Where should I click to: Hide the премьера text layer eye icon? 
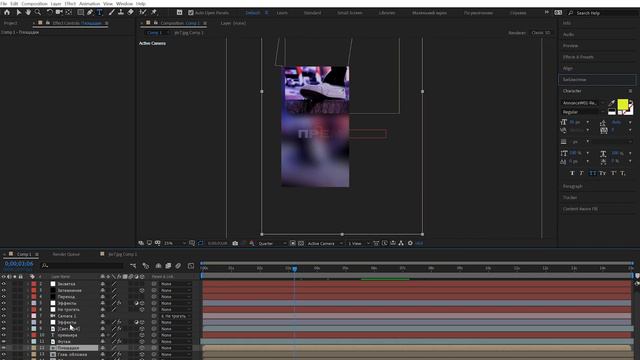(x=4, y=335)
